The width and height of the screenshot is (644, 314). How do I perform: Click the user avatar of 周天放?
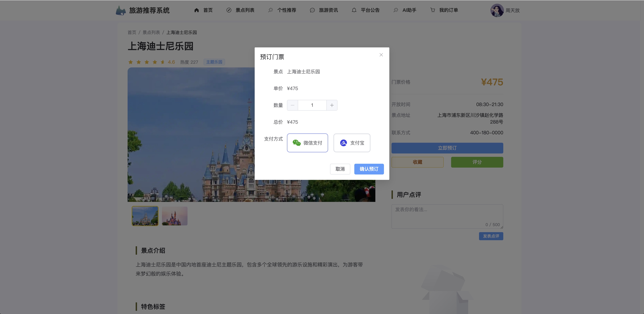pyautogui.click(x=497, y=10)
